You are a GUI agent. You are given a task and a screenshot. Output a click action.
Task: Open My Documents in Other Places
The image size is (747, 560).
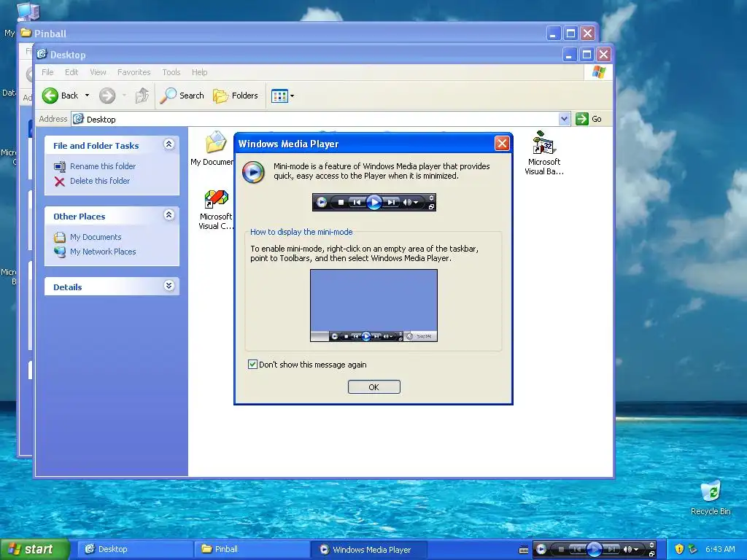coord(96,237)
